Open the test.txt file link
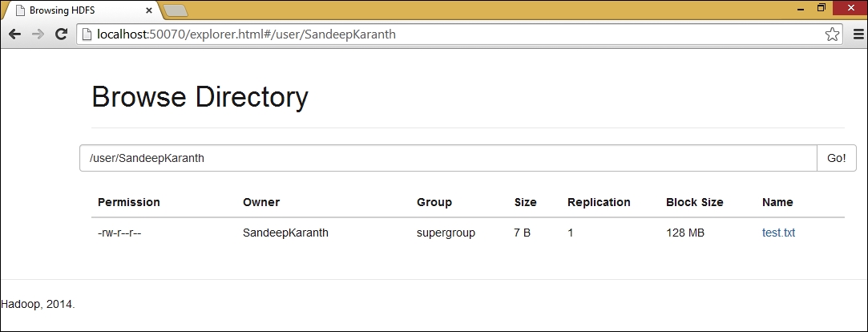The image size is (868, 332). point(778,233)
